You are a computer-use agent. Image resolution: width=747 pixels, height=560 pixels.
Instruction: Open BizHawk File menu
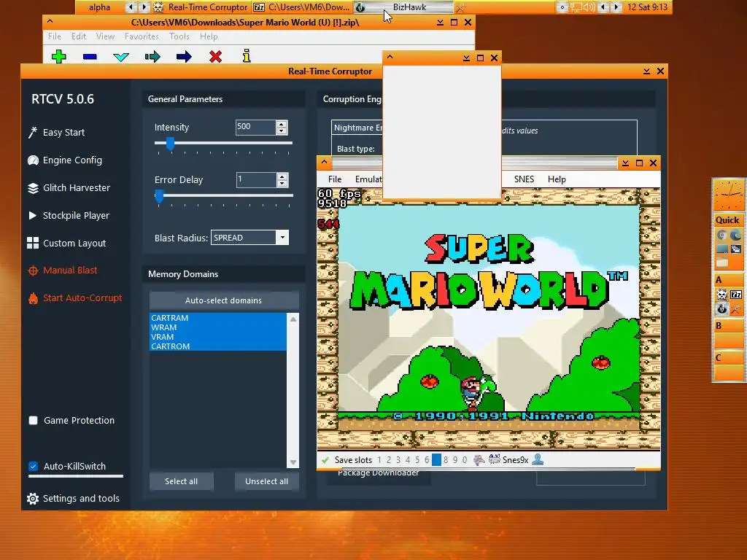(335, 179)
